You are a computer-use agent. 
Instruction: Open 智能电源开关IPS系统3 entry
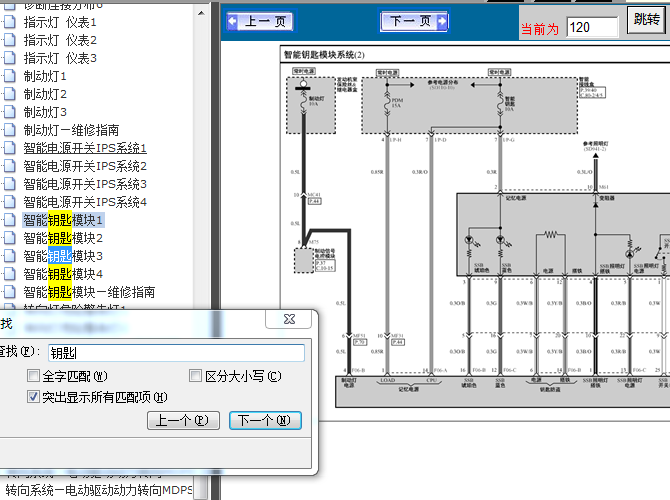pyautogui.click(x=85, y=184)
